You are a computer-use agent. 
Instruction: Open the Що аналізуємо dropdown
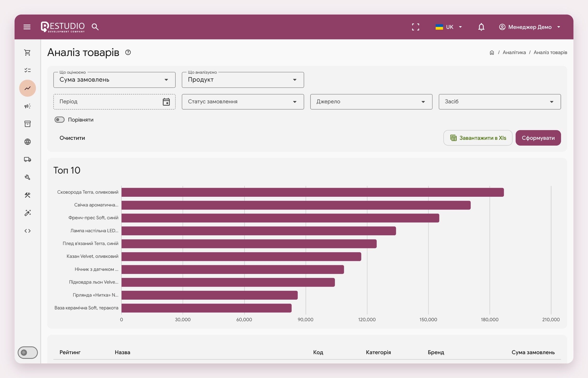point(243,80)
